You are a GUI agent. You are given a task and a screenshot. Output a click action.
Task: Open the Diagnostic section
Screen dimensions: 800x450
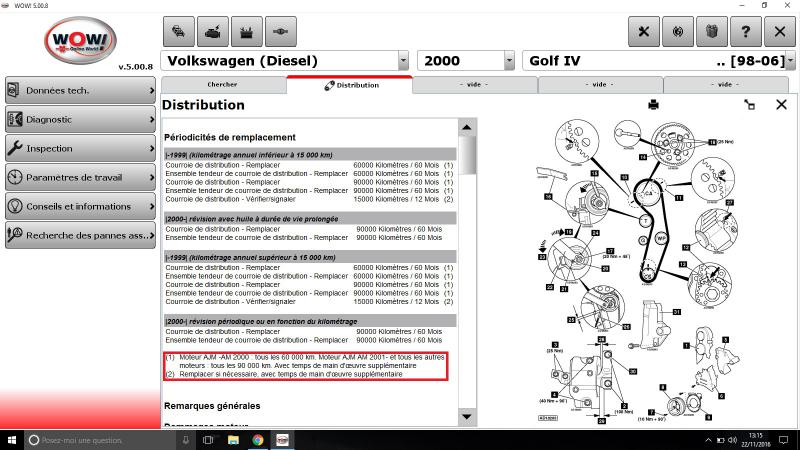[81, 119]
